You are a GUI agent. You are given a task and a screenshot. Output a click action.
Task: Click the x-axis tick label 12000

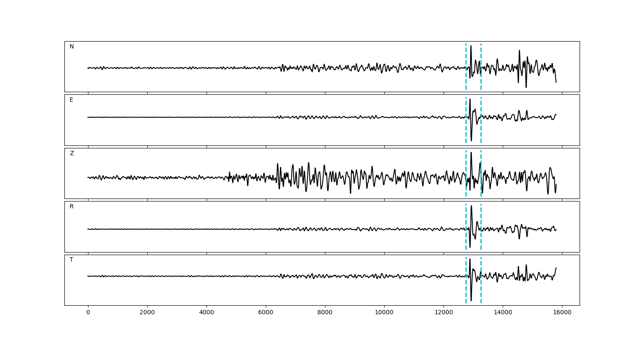tap(444, 313)
